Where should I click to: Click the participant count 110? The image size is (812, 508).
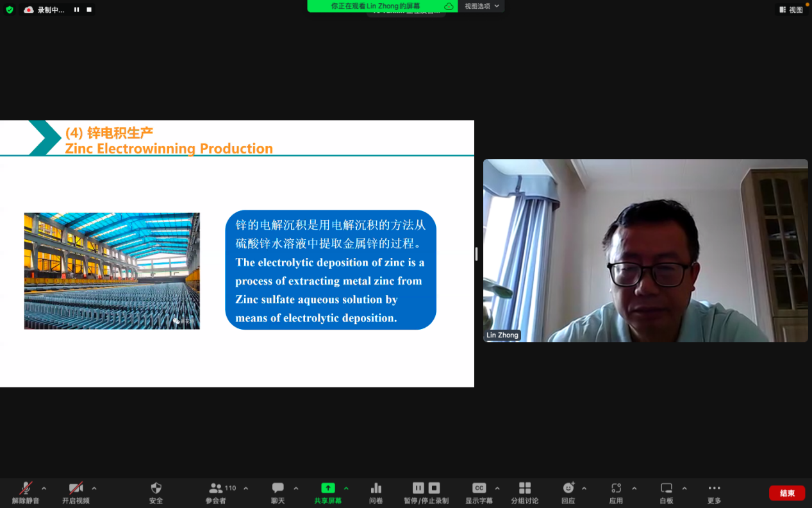coord(231,488)
